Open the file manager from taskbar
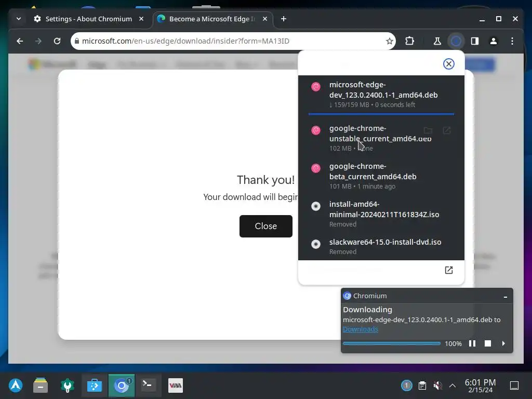532x399 pixels. tap(41, 385)
